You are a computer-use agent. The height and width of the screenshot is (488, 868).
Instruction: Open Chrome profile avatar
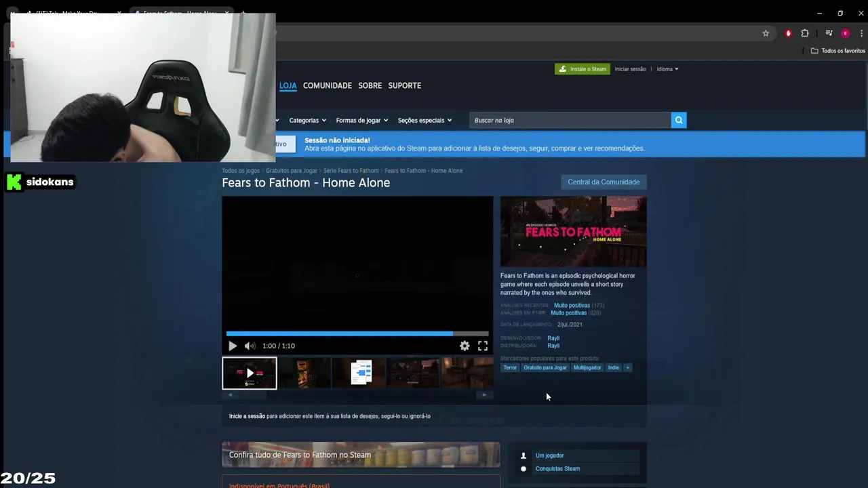(x=845, y=33)
